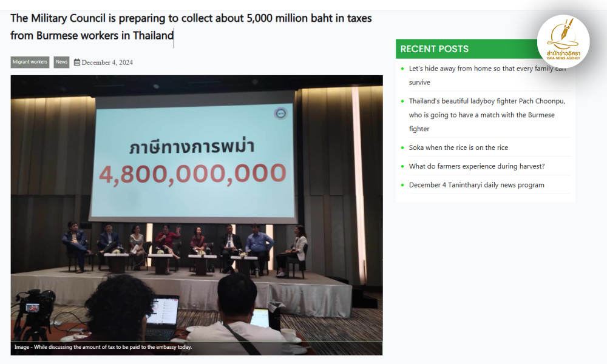Open December 4 Tanintharyi daily news program

pos(476,185)
